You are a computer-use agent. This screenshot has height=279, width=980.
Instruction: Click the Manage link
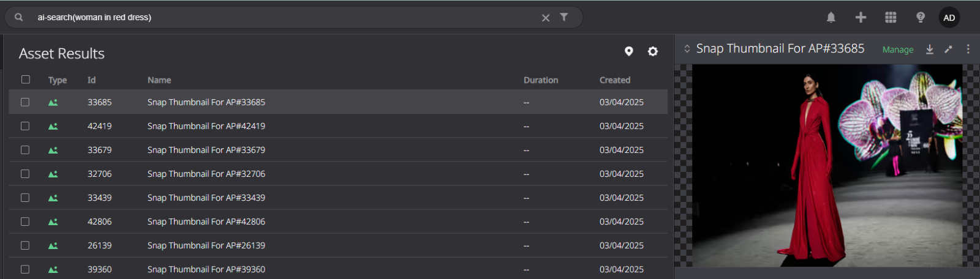[x=898, y=50]
